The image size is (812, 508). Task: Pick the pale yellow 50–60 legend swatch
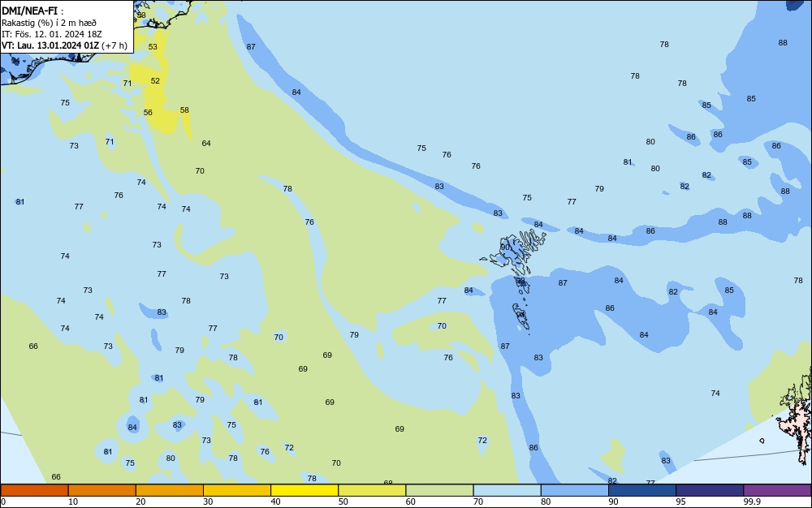click(372, 490)
